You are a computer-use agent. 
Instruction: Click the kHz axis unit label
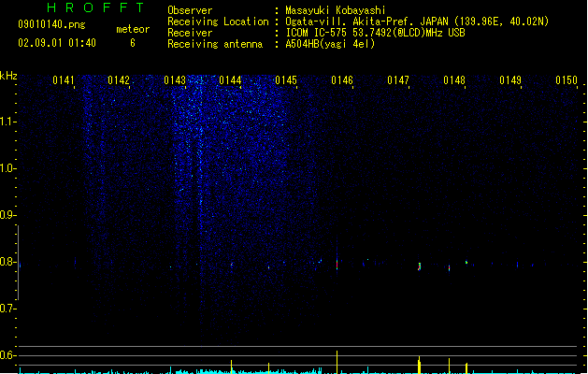pyautogui.click(x=8, y=76)
